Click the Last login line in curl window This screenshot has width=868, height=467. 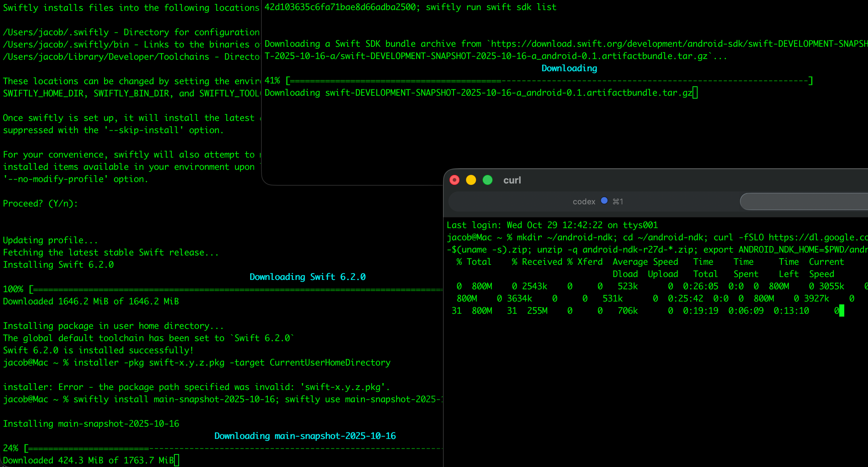pyautogui.click(x=552, y=225)
